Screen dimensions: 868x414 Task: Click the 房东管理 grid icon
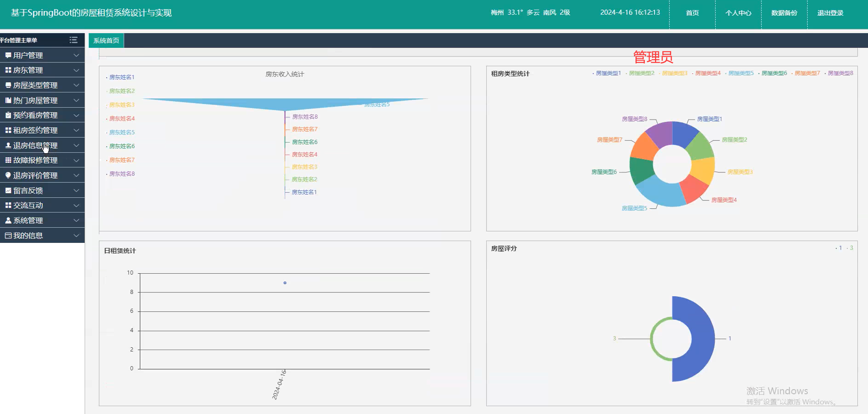[8, 70]
